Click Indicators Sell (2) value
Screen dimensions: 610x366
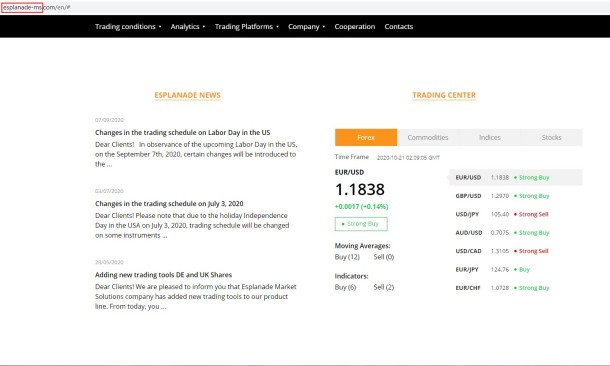384,287
